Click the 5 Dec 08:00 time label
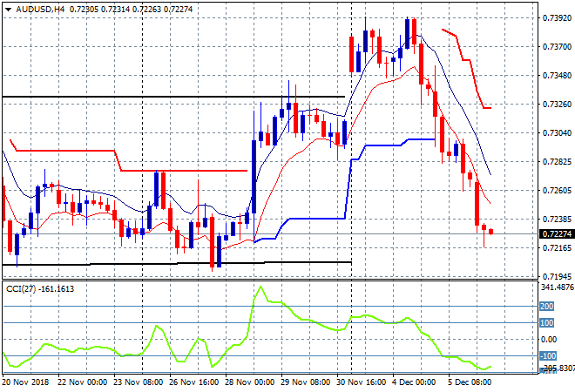Image resolution: width=575 pixels, height=392 pixels. (470, 382)
